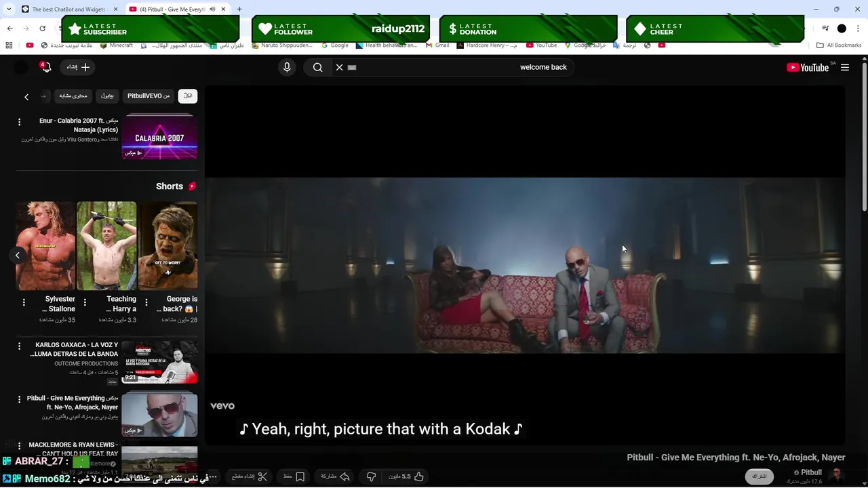Open Calabria 2007 mix thumbnail
The image size is (868, 488).
coord(159,137)
